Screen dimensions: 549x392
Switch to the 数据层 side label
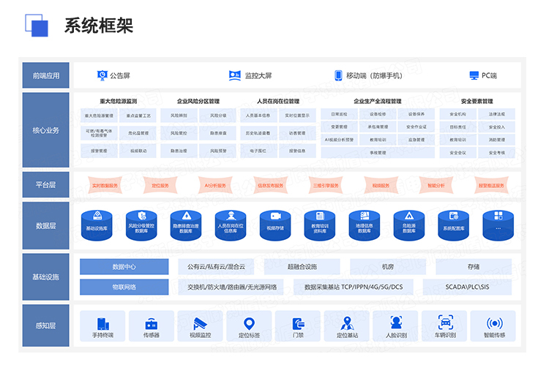point(45,226)
